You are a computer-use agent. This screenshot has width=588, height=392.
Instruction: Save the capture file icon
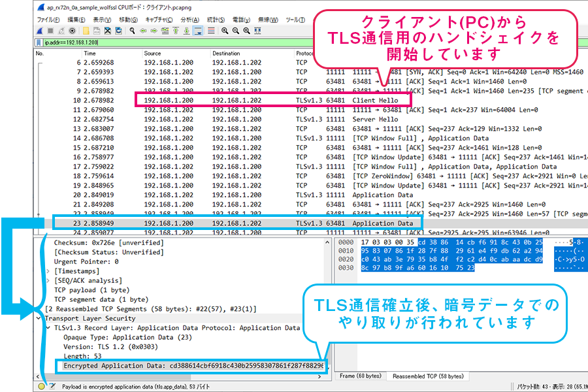[97, 31]
